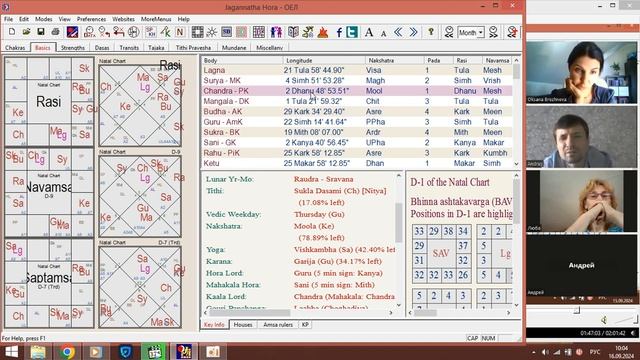This screenshot has height=360, width=640.
Task: Open File Explorer from the taskbar
Action: pyautogui.click(x=38, y=352)
